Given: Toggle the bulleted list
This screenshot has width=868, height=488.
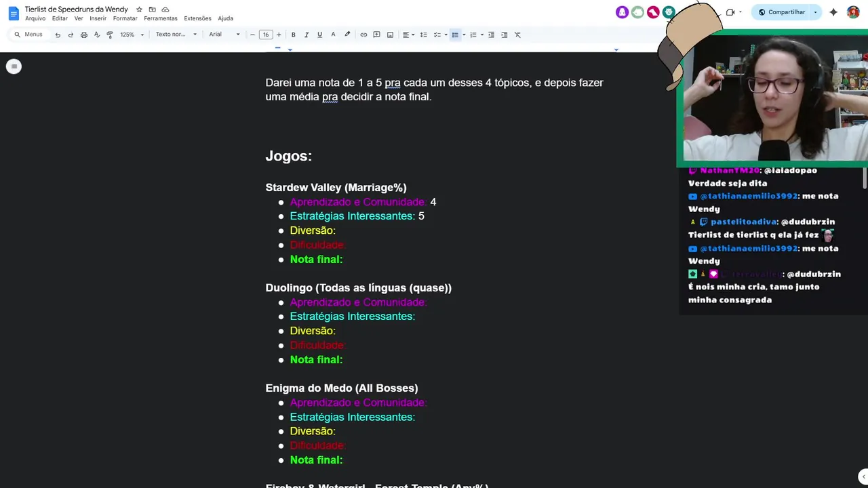Looking at the screenshot, I should click(x=455, y=35).
